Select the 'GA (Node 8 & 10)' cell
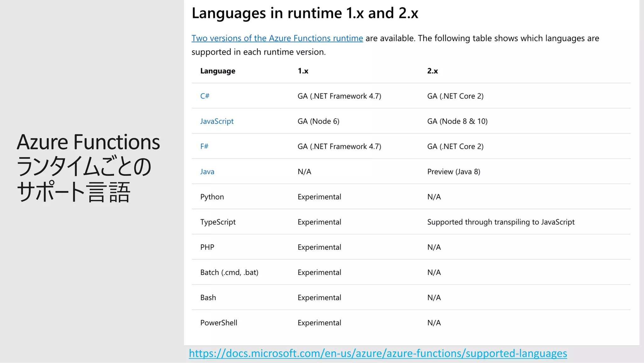 (457, 121)
